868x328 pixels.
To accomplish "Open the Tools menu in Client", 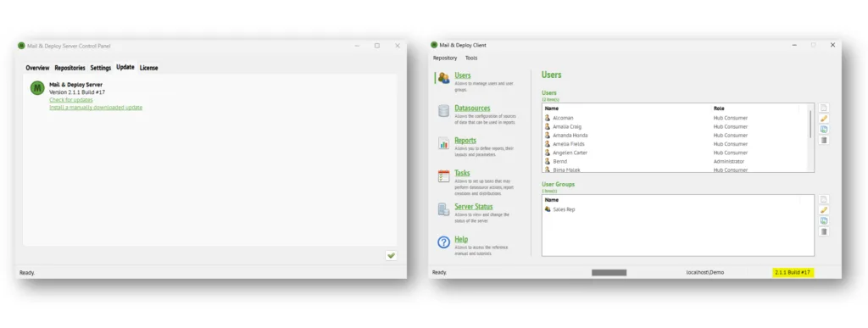I will [471, 58].
